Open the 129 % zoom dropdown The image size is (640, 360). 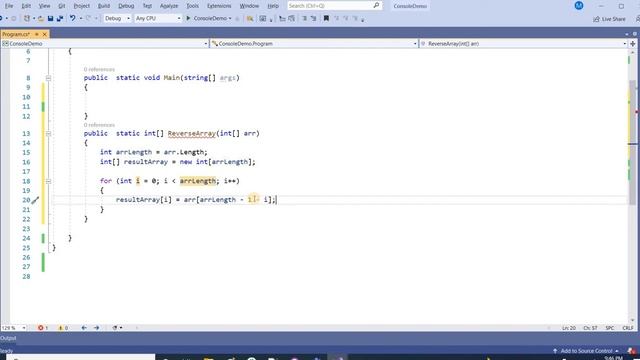[x=13, y=328]
